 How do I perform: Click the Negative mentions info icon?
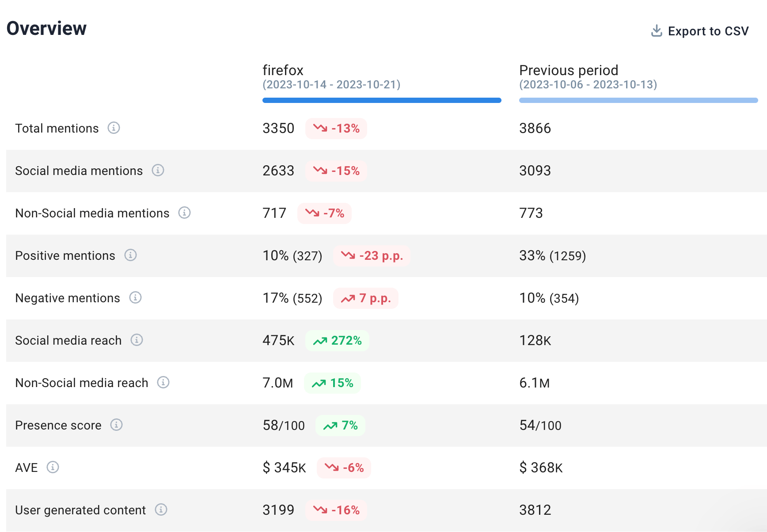coord(136,298)
